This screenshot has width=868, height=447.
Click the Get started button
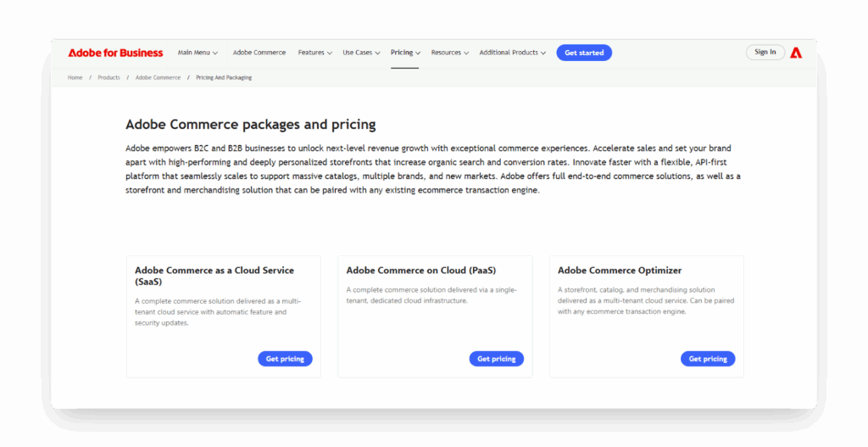click(584, 53)
